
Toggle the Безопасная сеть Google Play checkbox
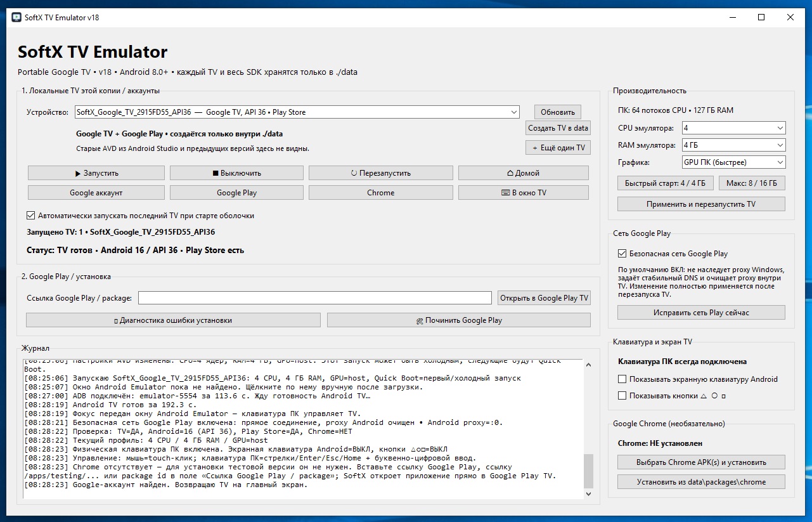click(x=622, y=253)
